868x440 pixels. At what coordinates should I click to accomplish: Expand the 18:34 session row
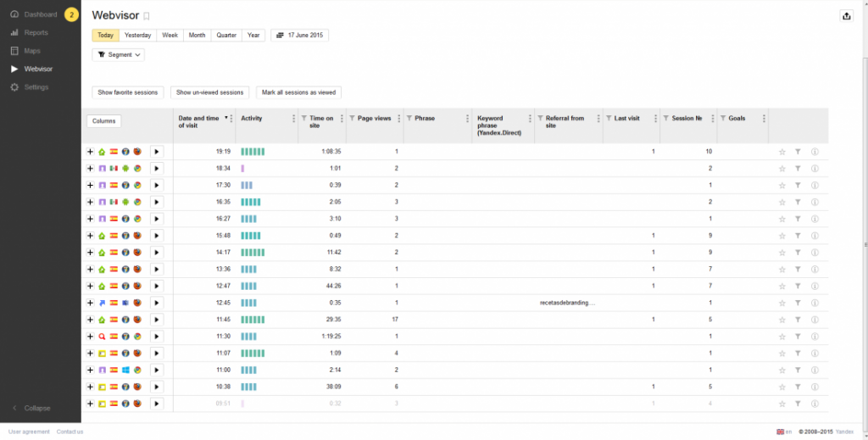pos(90,168)
